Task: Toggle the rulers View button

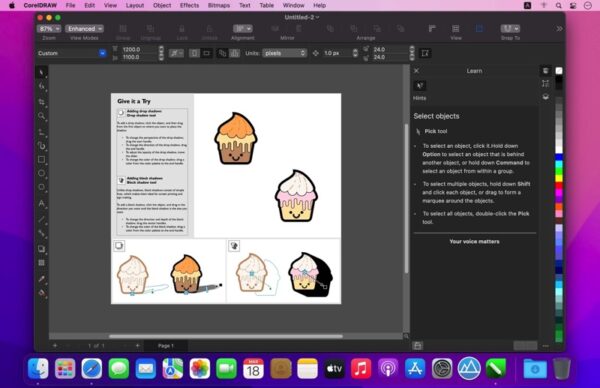Action: click(432, 29)
